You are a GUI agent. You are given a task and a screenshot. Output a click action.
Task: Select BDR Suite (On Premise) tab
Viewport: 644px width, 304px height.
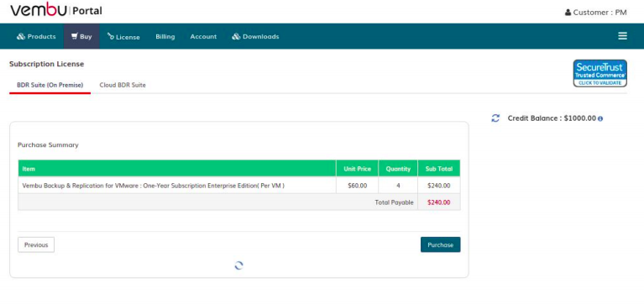[x=50, y=85]
